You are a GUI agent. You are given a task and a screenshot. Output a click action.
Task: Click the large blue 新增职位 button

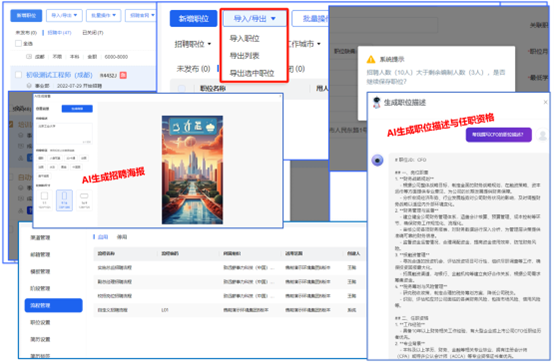pos(193,18)
